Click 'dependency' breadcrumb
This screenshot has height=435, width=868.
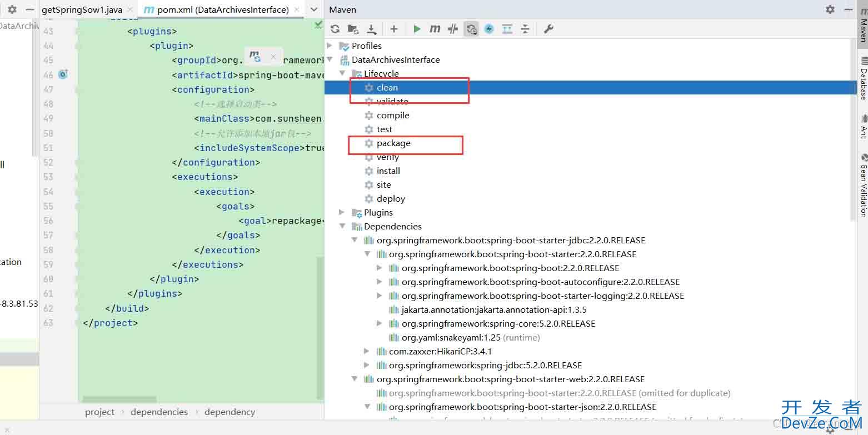pyautogui.click(x=230, y=412)
